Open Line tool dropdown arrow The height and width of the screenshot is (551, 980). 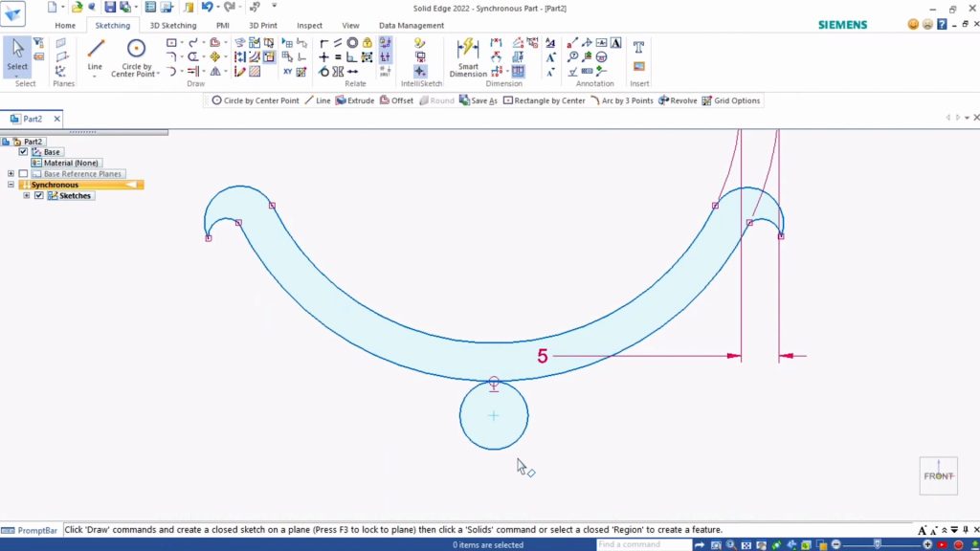tap(95, 77)
